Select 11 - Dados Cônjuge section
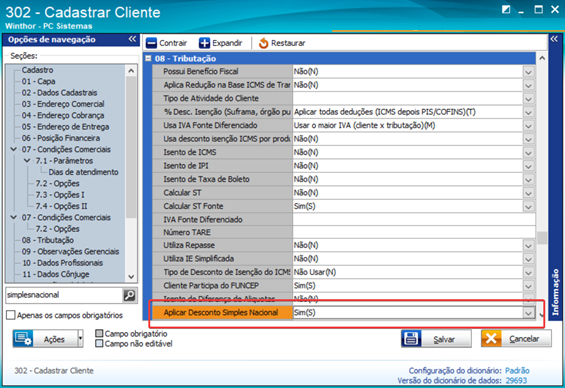565x388 pixels. tap(55, 275)
